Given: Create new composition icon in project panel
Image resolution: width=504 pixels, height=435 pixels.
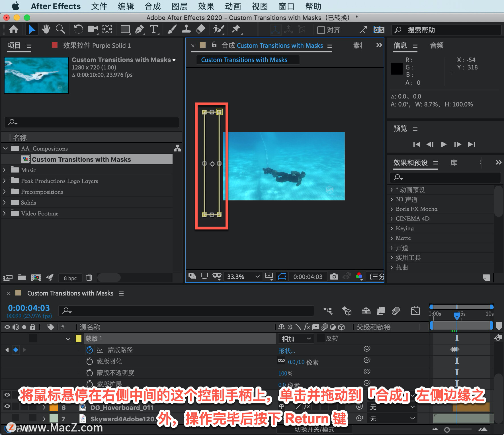Looking at the screenshot, I should pos(36,278).
